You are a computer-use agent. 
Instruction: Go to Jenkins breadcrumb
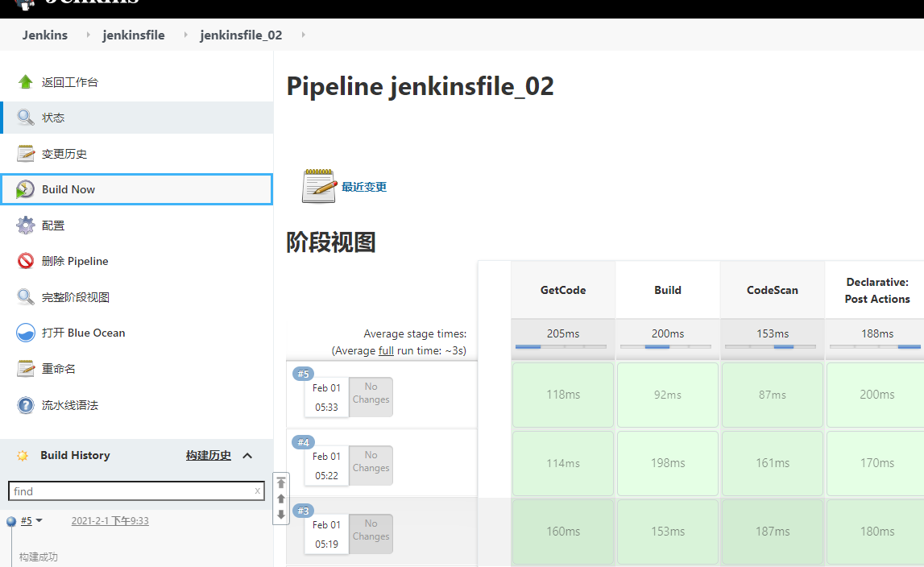45,35
